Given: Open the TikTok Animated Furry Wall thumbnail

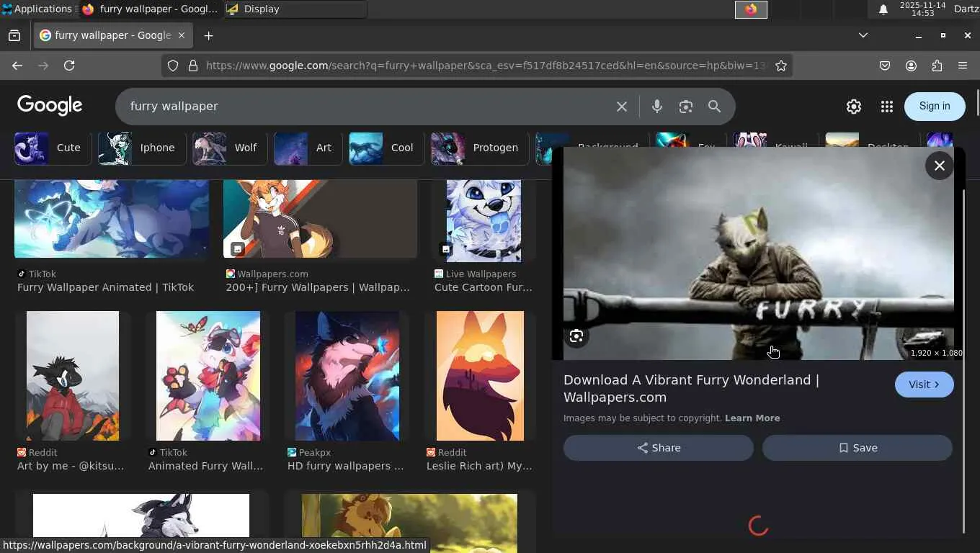Looking at the screenshot, I should [x=208, y=376].
